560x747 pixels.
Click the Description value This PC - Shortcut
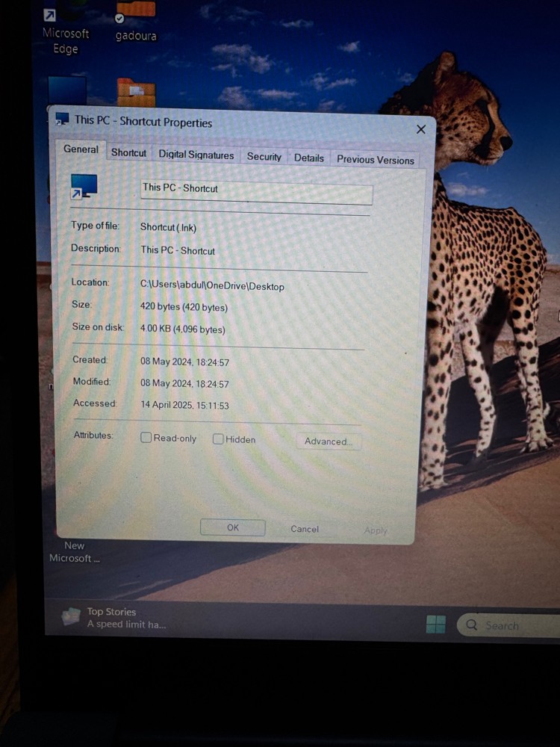coord(178,250)
